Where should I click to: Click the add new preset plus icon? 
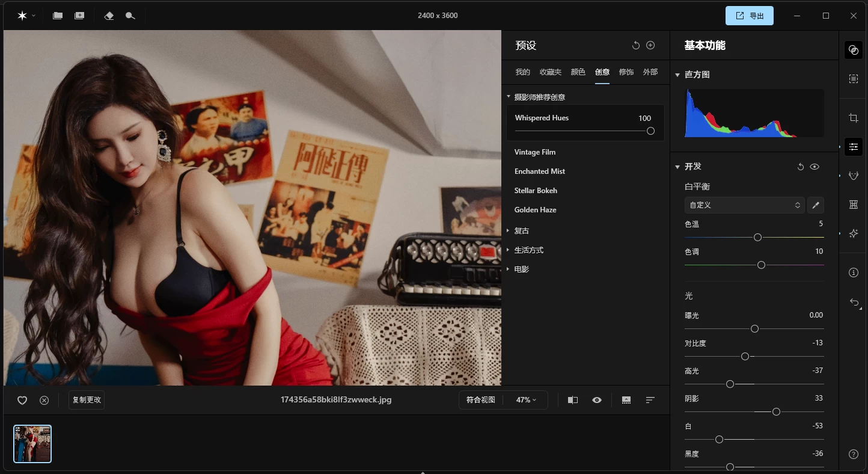click(650, 45)
